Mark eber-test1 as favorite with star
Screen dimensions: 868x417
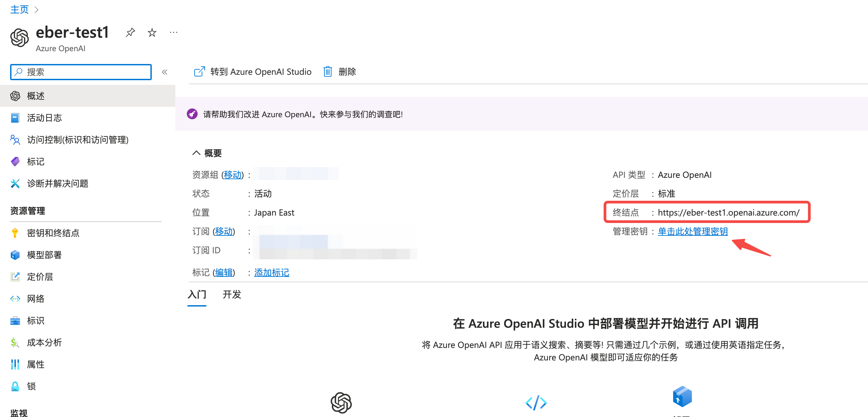pos(152,32)
